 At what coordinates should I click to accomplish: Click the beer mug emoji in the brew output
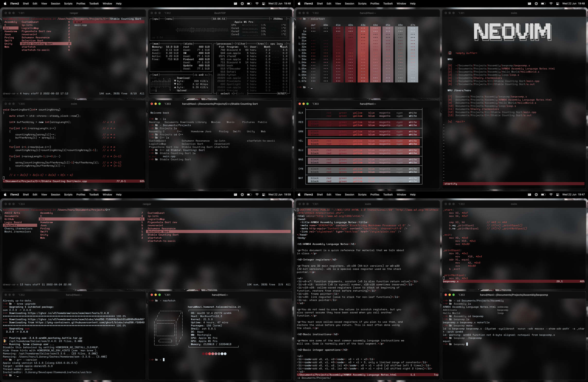pyautogui.click(x=4, y=341)
